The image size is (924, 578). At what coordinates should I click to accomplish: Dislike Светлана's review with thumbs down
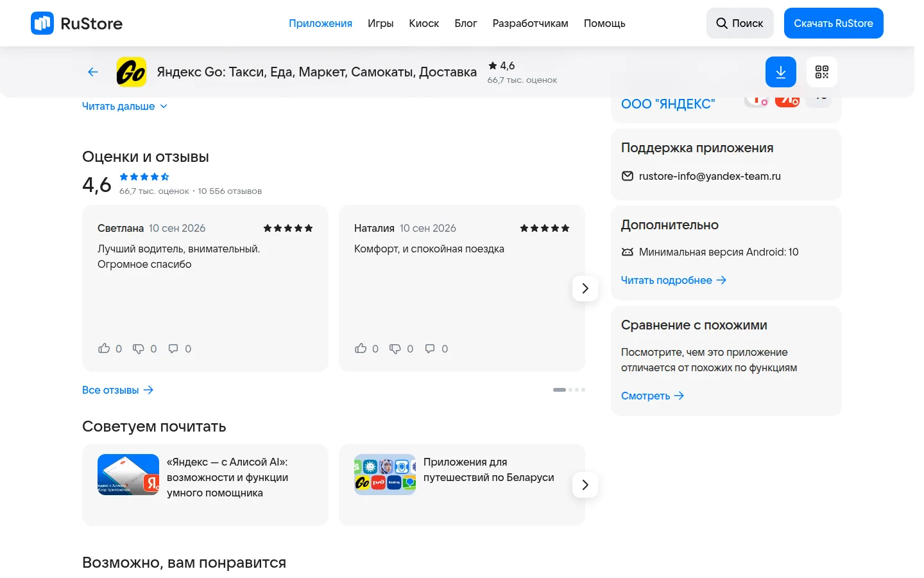point(139,349)
